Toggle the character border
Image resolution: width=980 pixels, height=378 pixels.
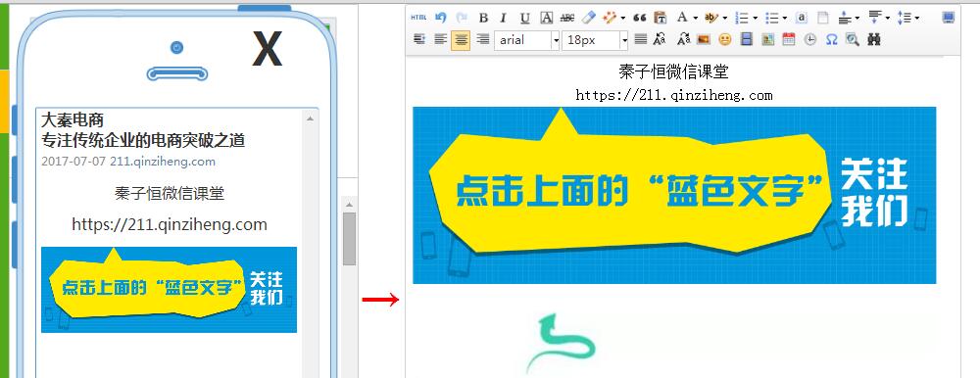point(546,18)
